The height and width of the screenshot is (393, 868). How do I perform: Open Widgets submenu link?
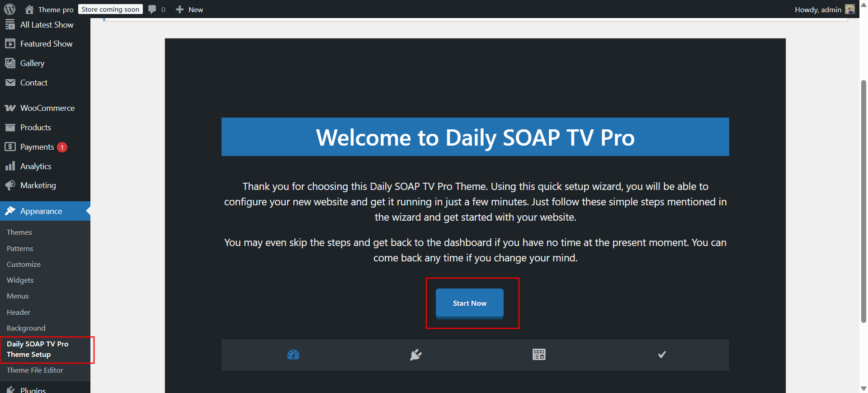coord(20,280)
